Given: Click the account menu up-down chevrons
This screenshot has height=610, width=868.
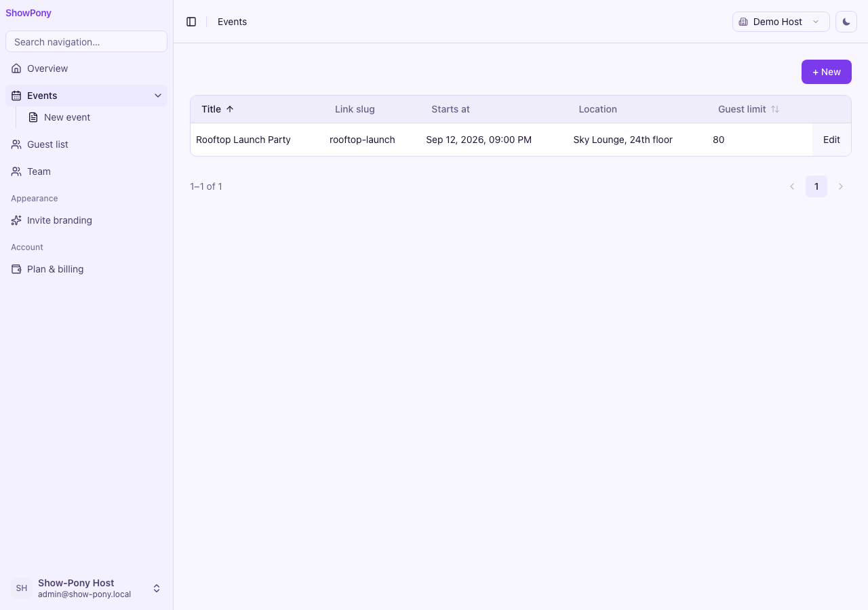Looking at the screenshot, I should coord(157,588).
